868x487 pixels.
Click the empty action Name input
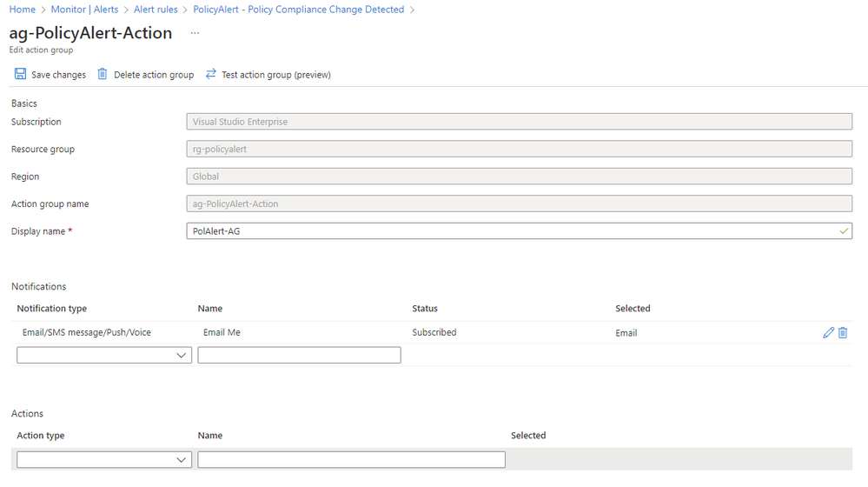(352, 459)
